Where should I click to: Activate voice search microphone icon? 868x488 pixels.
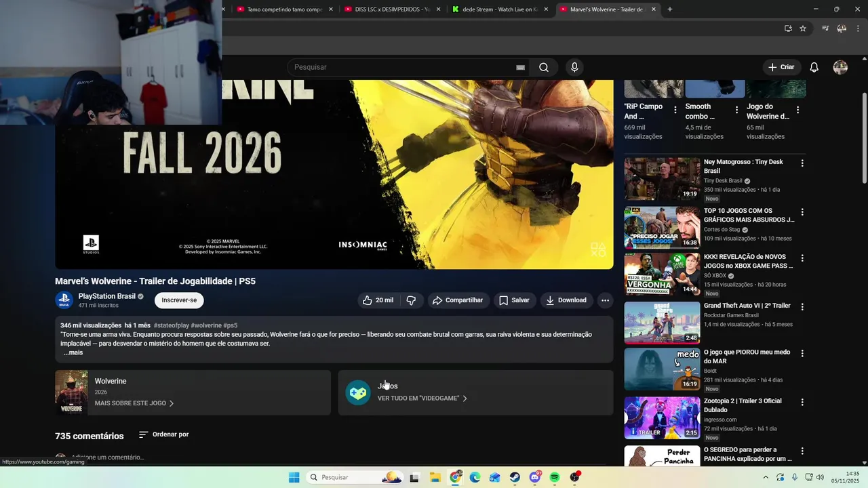[x=574, y=67]
